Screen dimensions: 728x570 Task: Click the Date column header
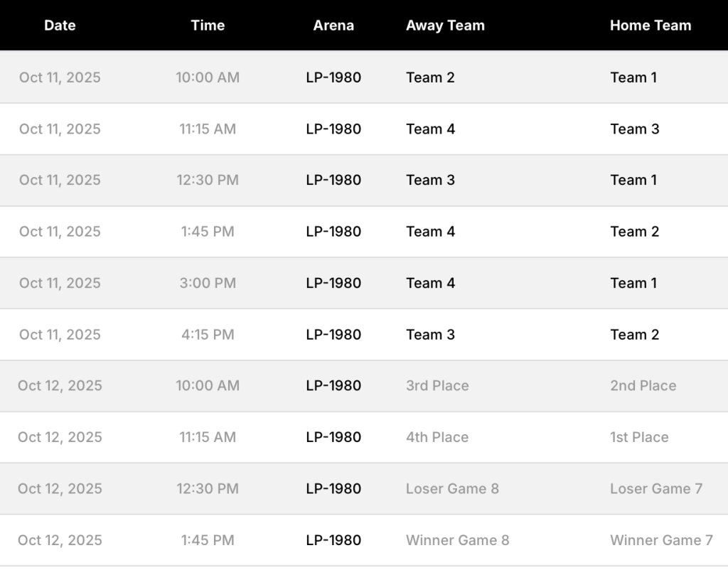coord(60,25)
